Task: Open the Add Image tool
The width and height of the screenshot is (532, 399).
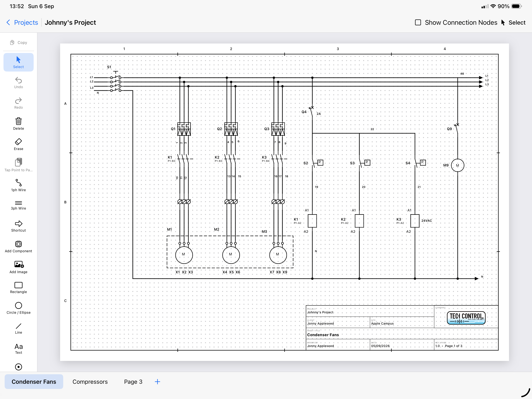Action: coord(19,267)
